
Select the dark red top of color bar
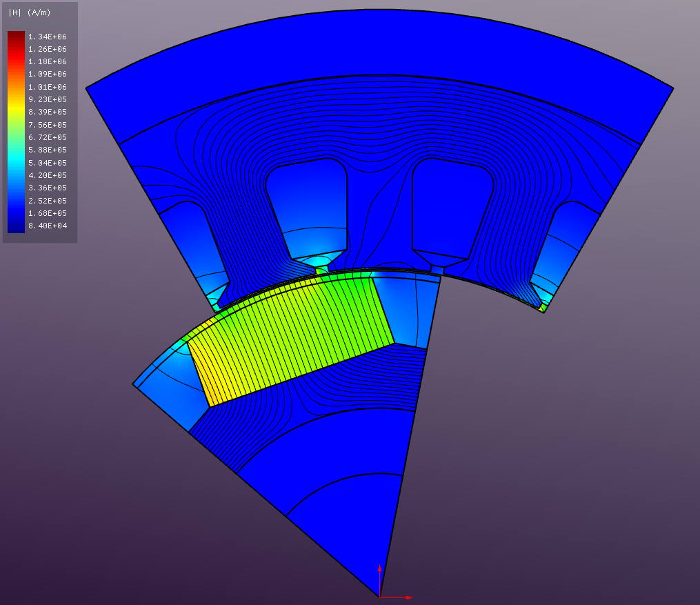(x=16, y=36)
